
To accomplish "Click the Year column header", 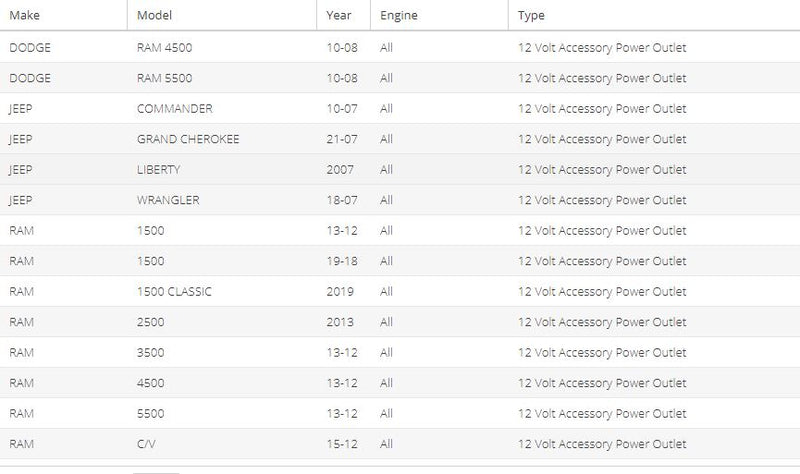I will (x=343, y=15).
